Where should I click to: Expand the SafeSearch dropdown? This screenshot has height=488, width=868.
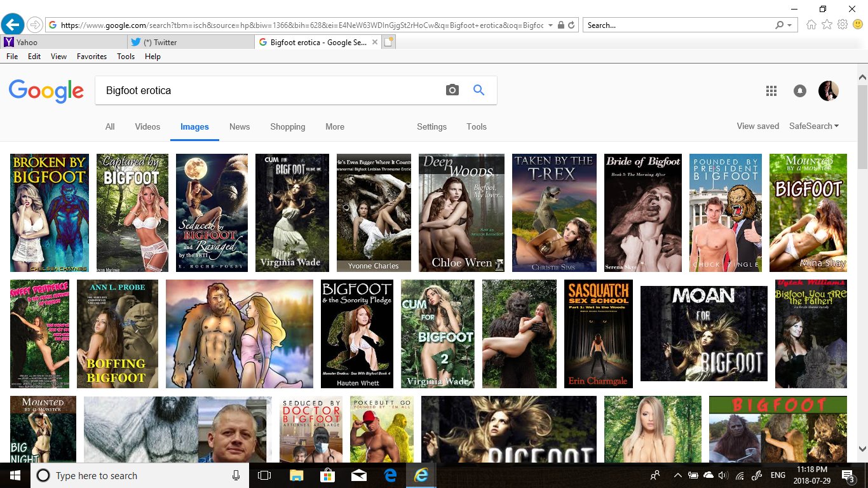coord(814,126)
